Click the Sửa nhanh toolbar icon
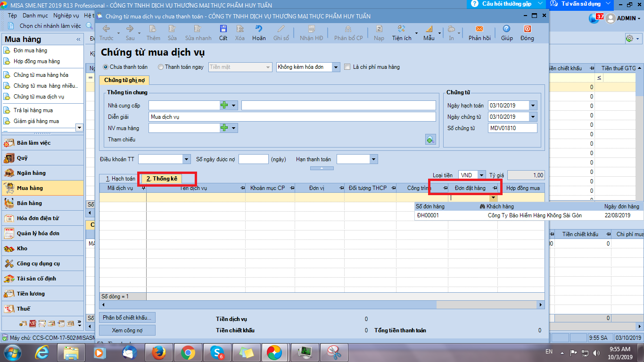This screenshot has width=644, height=362. coord(198,29)
